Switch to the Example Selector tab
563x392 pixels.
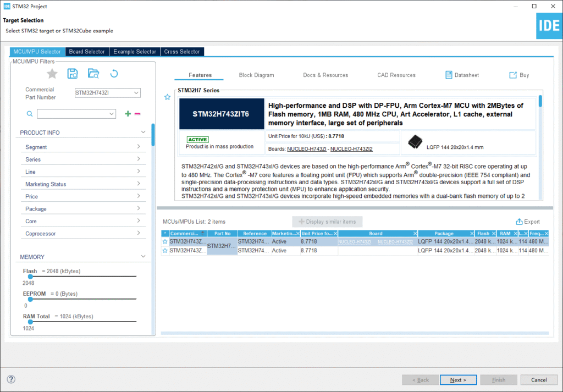point(135,52)
